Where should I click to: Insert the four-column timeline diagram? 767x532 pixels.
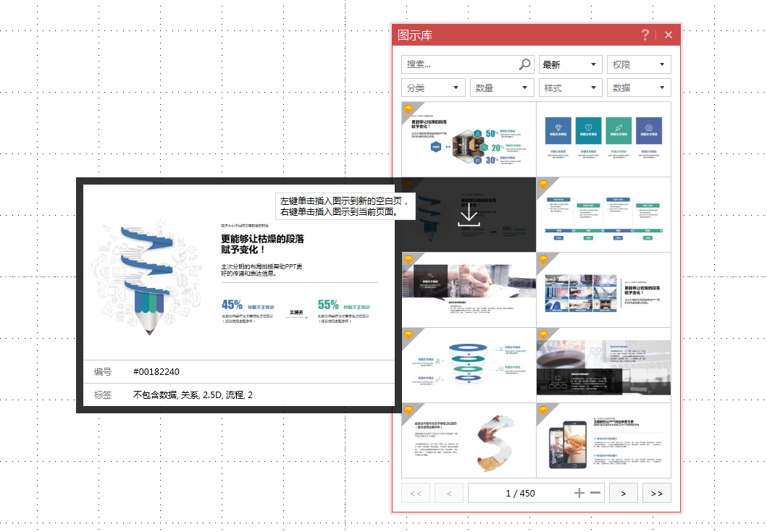[603, 215]
